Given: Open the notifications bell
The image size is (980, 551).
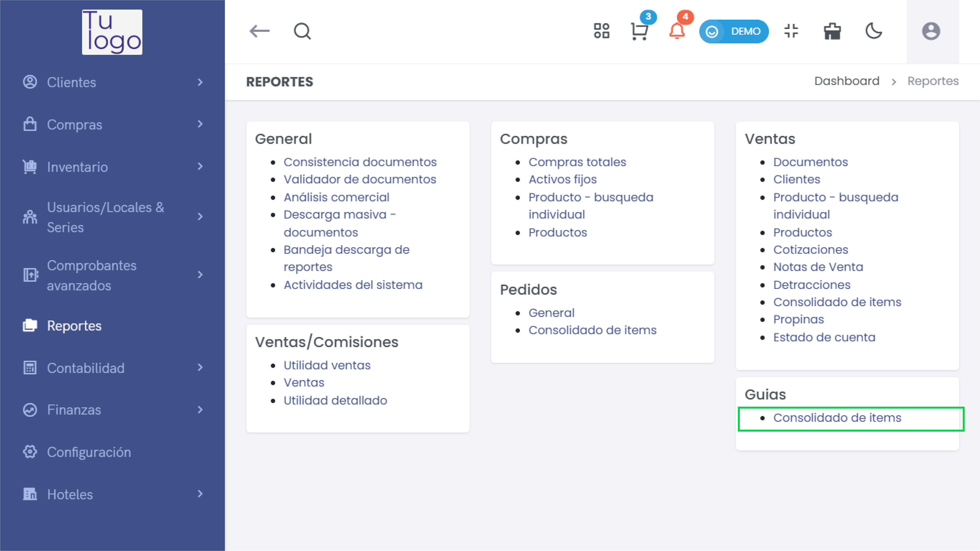Looking at the screenshot, I should pos(677,31).
